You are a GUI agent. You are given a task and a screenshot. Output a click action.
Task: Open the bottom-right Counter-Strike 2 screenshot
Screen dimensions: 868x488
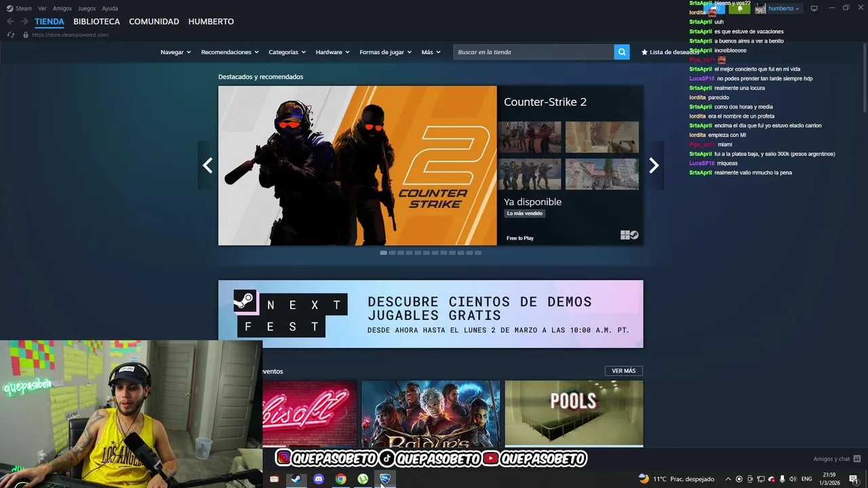(602, 174)
